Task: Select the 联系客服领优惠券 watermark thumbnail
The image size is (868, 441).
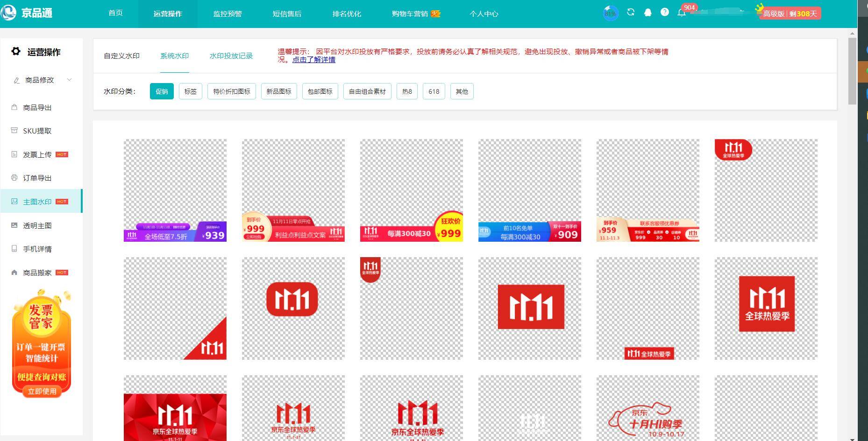Action: (x=648, y=190)
